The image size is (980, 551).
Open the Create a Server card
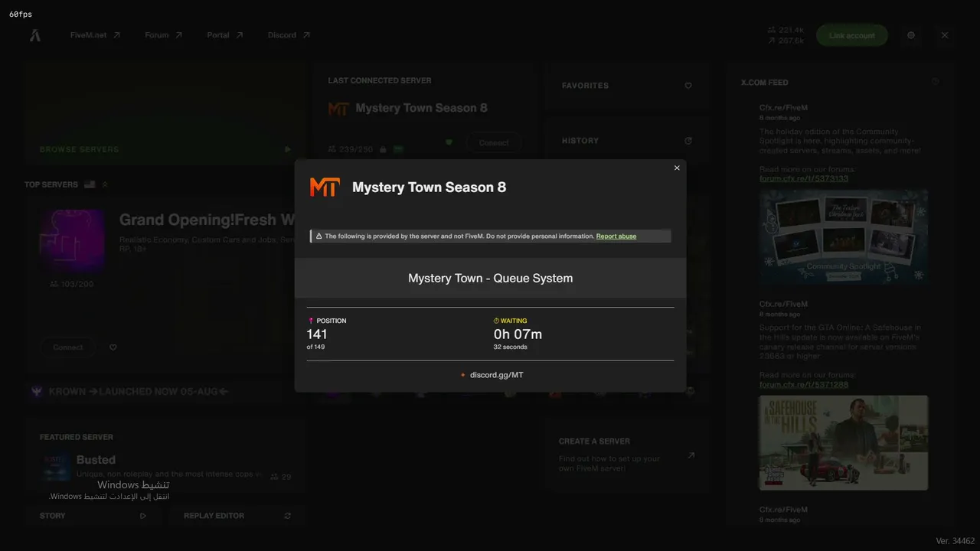click(x=627, y=457)
